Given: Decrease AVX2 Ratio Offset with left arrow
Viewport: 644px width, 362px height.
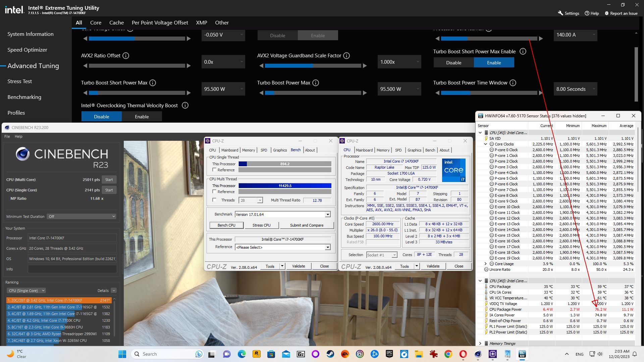Looking at the screenshot, I should [85, 66].
